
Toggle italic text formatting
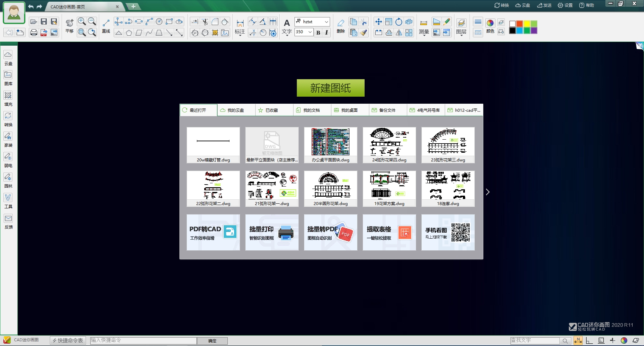pyautogui.click(x=326, y=33)
